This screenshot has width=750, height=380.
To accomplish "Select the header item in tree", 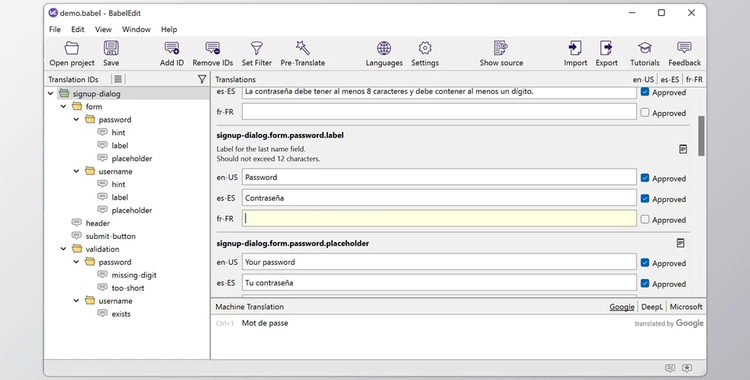I will (98, 223).
